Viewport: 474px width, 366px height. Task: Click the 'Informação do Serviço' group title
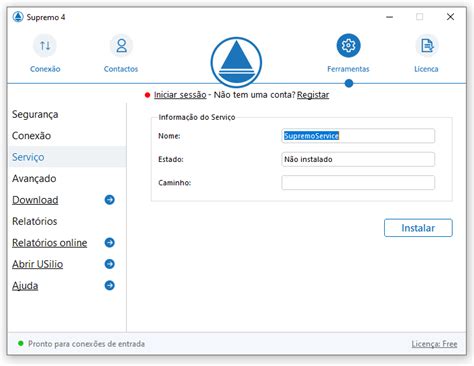coord(197,117)
